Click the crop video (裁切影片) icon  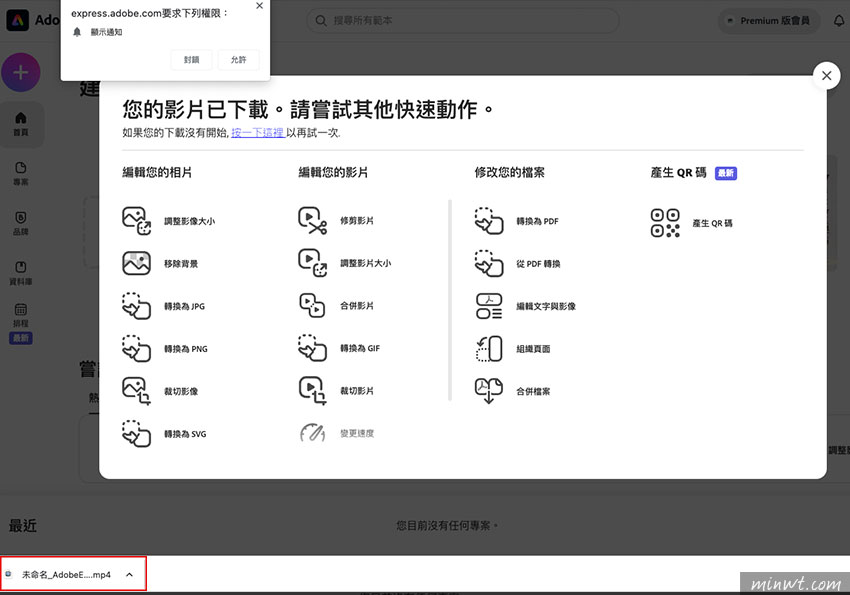(313, 390)
